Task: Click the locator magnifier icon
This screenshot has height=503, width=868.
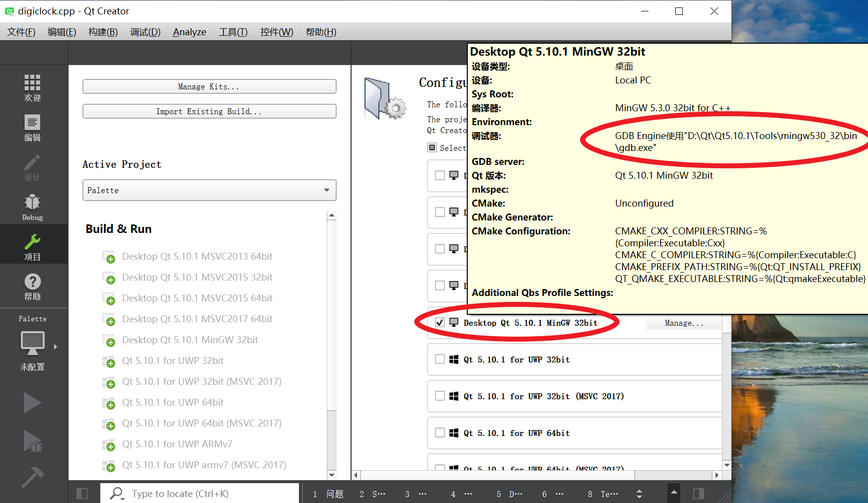Action: 117,494
